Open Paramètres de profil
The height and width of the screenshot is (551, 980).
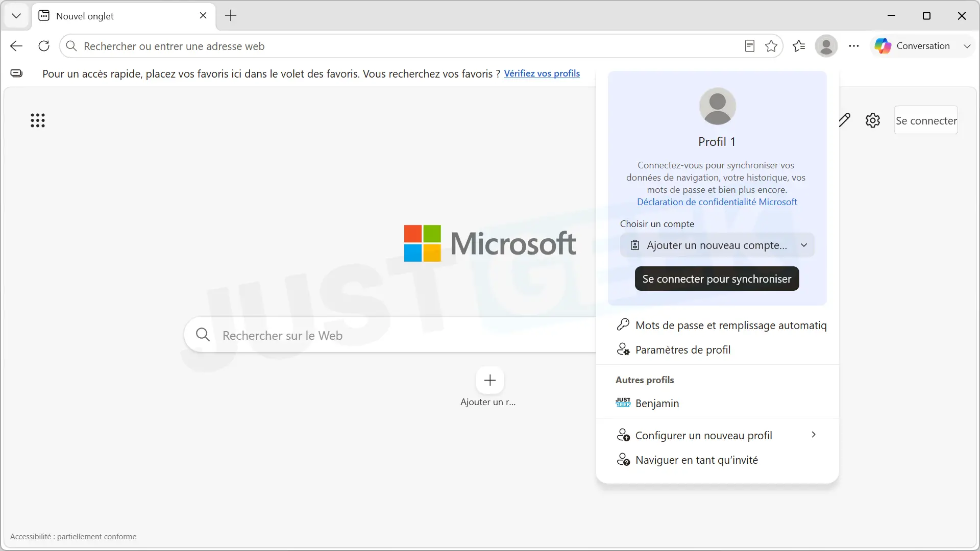717,349
